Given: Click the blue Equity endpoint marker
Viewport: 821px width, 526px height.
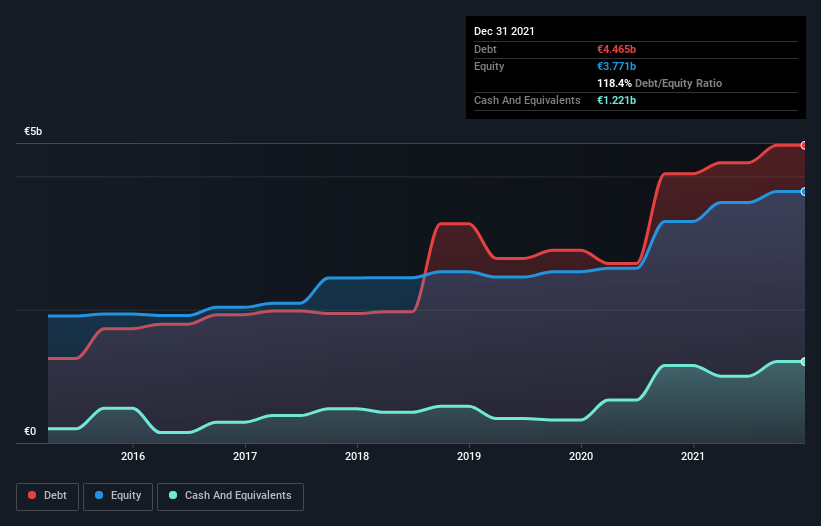Looking at the screenshot, I should (804, 192).
